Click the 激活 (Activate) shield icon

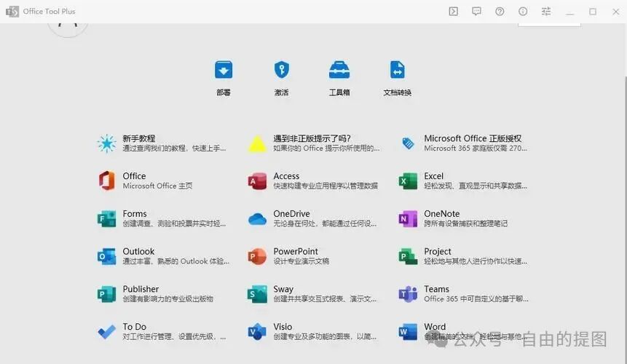(281, 70)
